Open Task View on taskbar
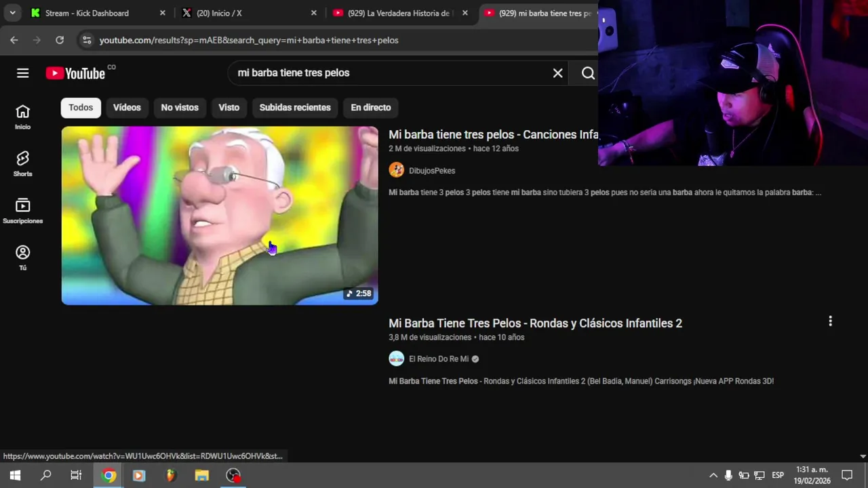The image size is (868, 488). click(76, 476)
